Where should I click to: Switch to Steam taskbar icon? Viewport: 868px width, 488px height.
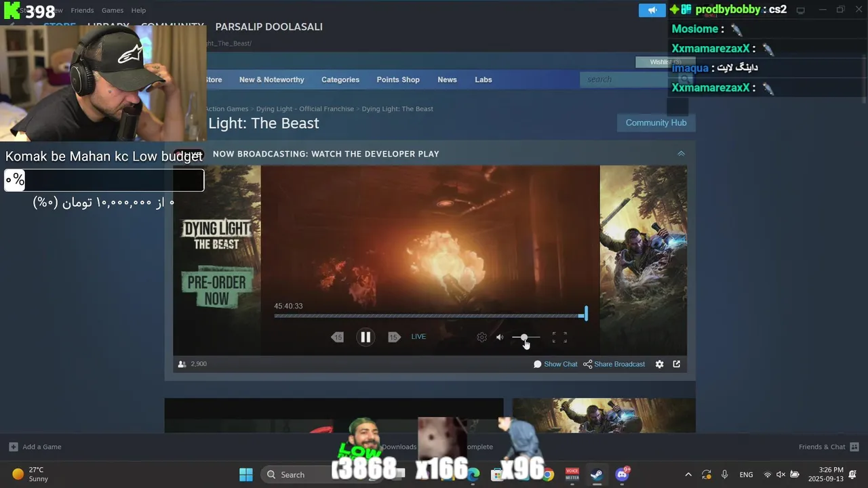[597, 474]
